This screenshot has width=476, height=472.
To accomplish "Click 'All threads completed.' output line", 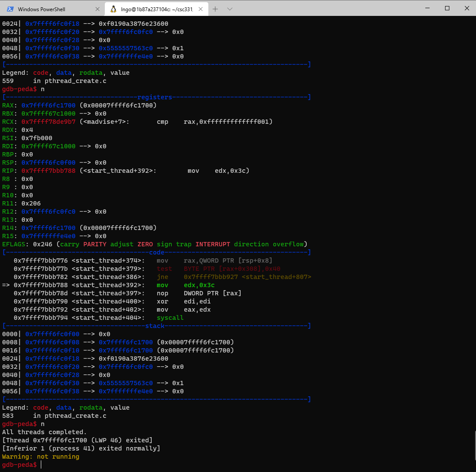I will coord(44,432).
